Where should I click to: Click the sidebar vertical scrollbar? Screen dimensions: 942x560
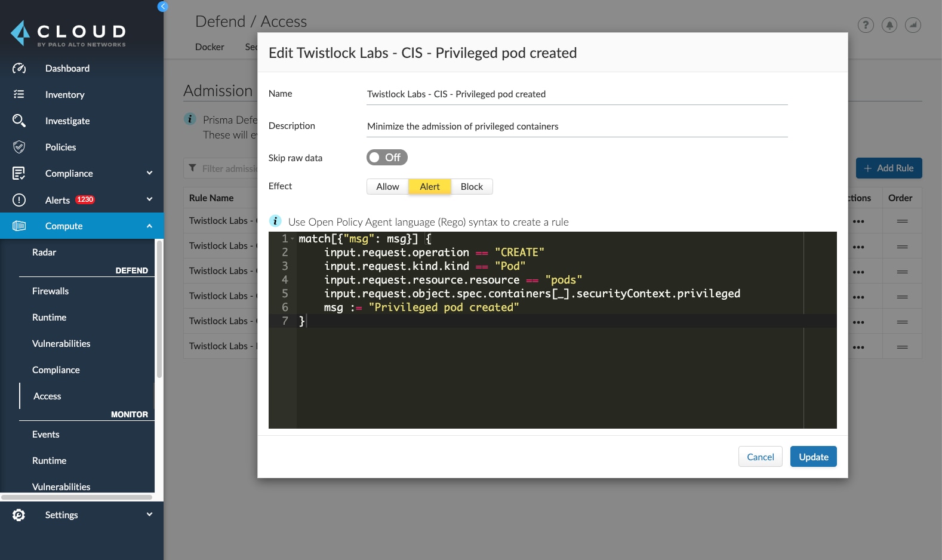tap(159, 309)
